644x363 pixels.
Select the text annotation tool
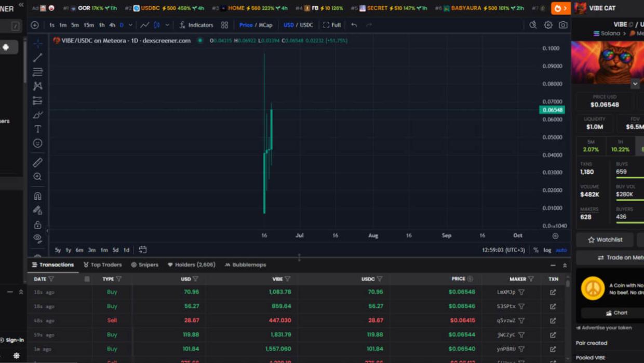pos(37,129)
